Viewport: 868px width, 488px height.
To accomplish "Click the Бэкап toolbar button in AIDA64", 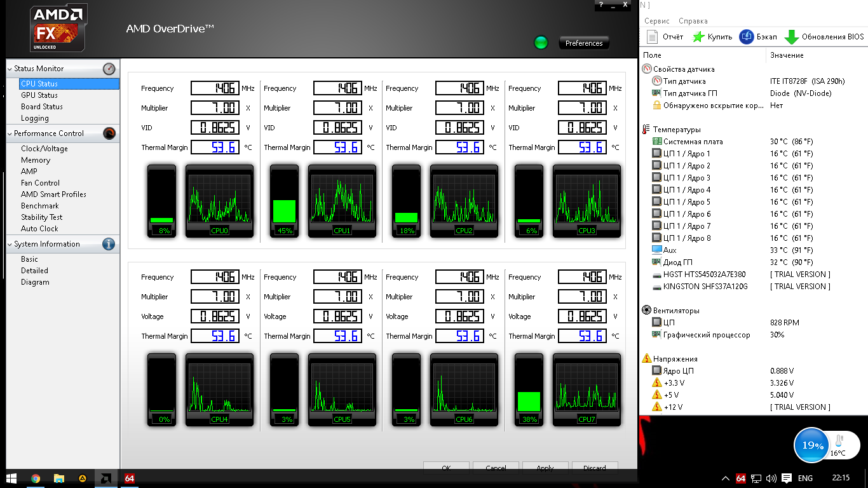I will pyautogui.click(x=758, y=37).
